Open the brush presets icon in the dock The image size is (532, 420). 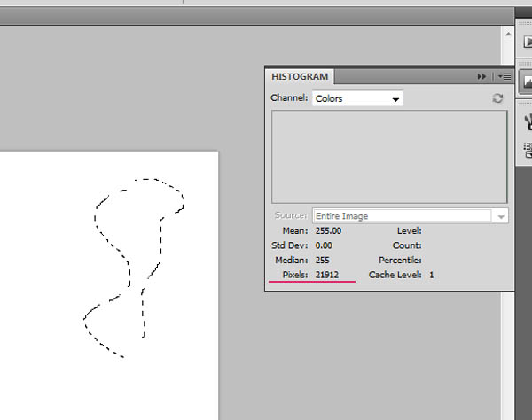[526, 122]
